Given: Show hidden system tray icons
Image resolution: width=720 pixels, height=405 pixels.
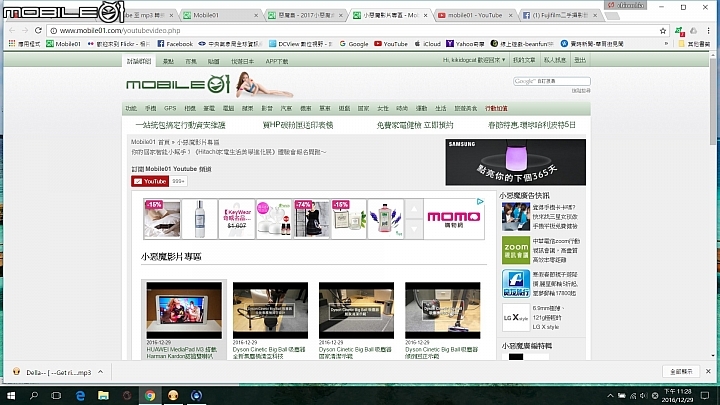Looking at the screenshot, I should (610, 395).
